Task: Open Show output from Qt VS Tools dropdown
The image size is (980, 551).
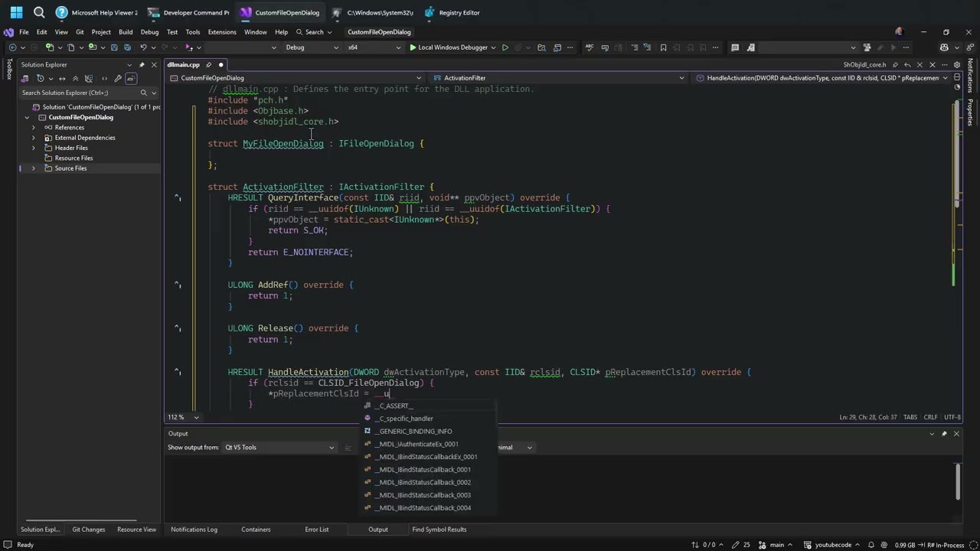Action: coord(279,447)
